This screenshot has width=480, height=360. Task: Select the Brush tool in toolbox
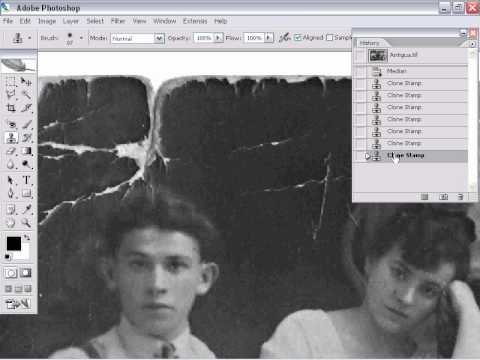click(26, 125)
